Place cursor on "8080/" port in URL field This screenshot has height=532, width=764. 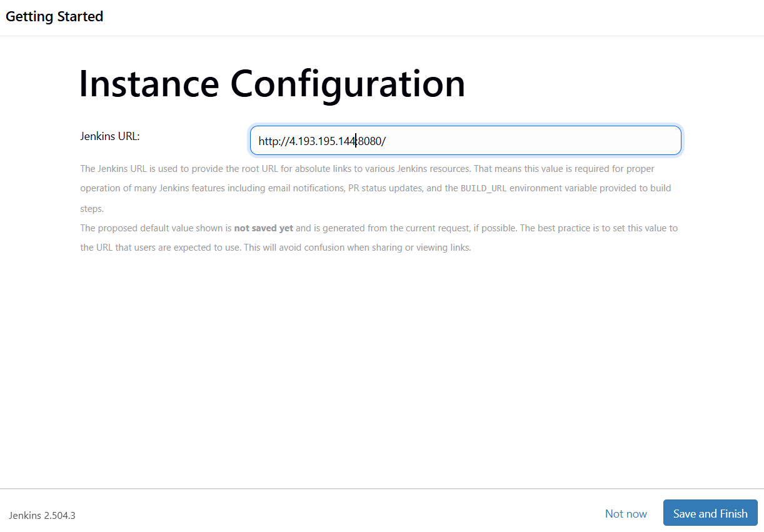coord(372,141)
